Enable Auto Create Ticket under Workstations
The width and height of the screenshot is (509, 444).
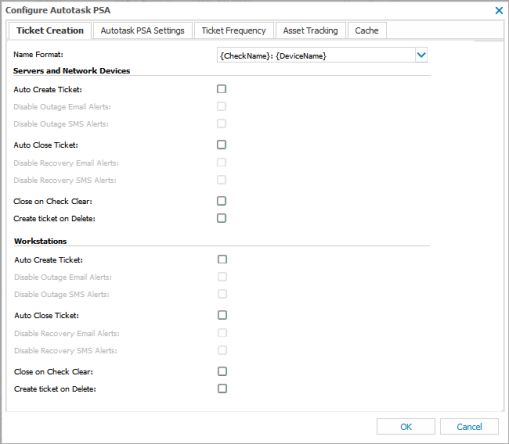point(222,259)
